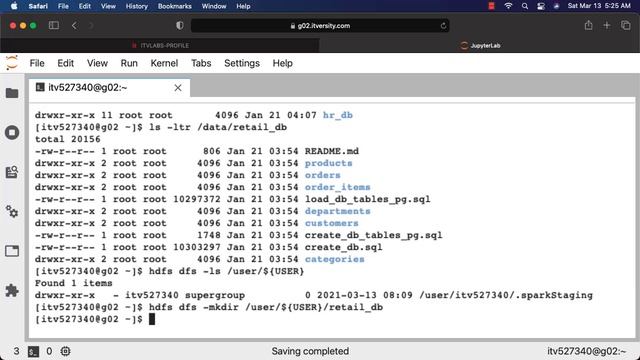Close the itv527340@g02 terminal tab
This screenshot has height=360, width=640.
pos(178,88)
